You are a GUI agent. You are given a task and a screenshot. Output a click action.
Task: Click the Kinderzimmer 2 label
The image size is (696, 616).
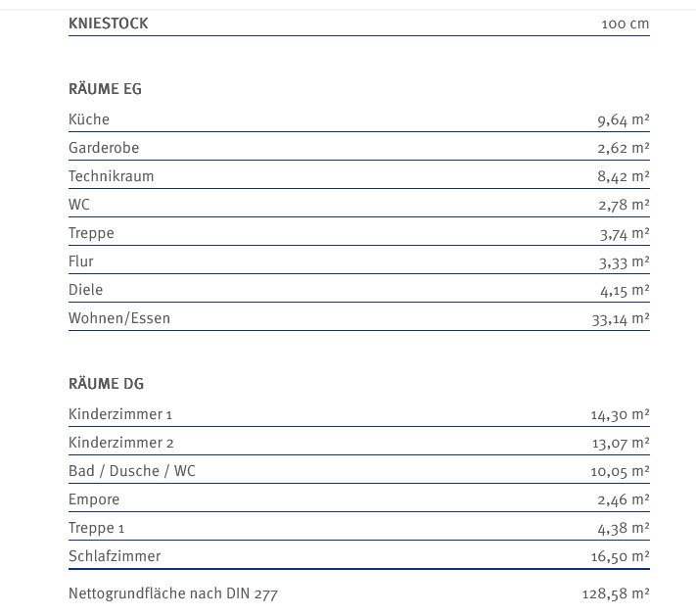tap(121, 443)
